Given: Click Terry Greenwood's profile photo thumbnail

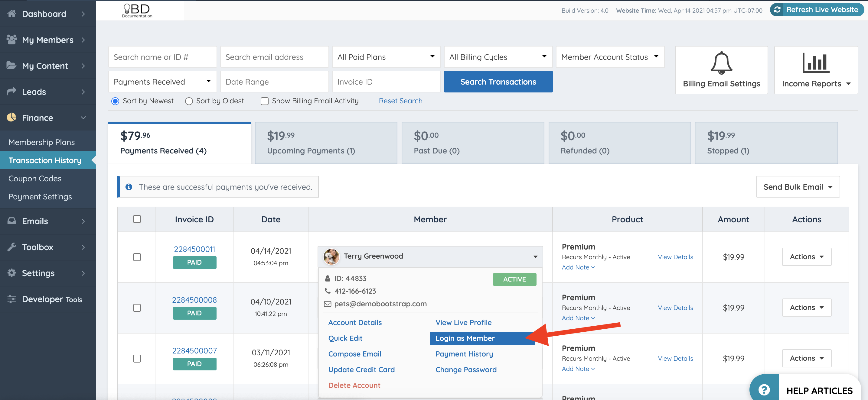Looking at the screenshot, I should pyautogui.click(x=331, y=256).
